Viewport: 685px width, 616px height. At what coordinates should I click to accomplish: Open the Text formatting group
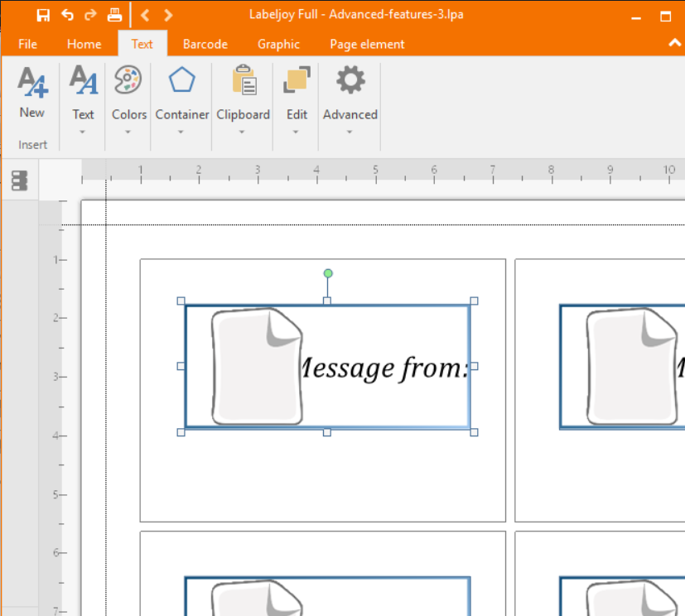tap(83, 99)
